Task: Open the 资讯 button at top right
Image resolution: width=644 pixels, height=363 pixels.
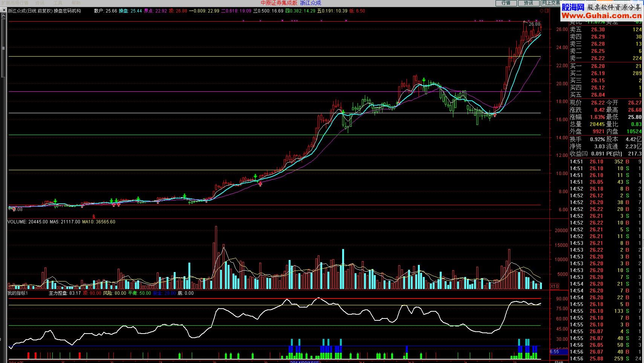Action: coord(528,3)
